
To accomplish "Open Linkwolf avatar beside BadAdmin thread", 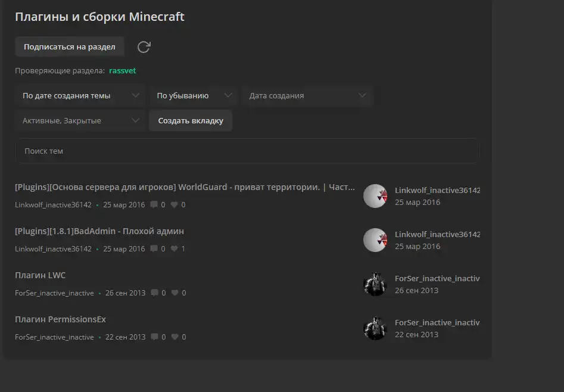I will 375,240.
